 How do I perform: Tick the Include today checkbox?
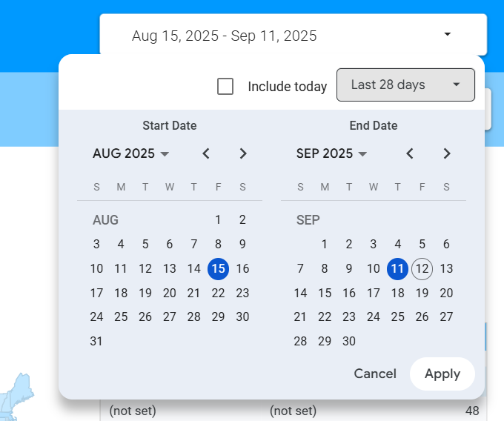click(x=225, y=86)
